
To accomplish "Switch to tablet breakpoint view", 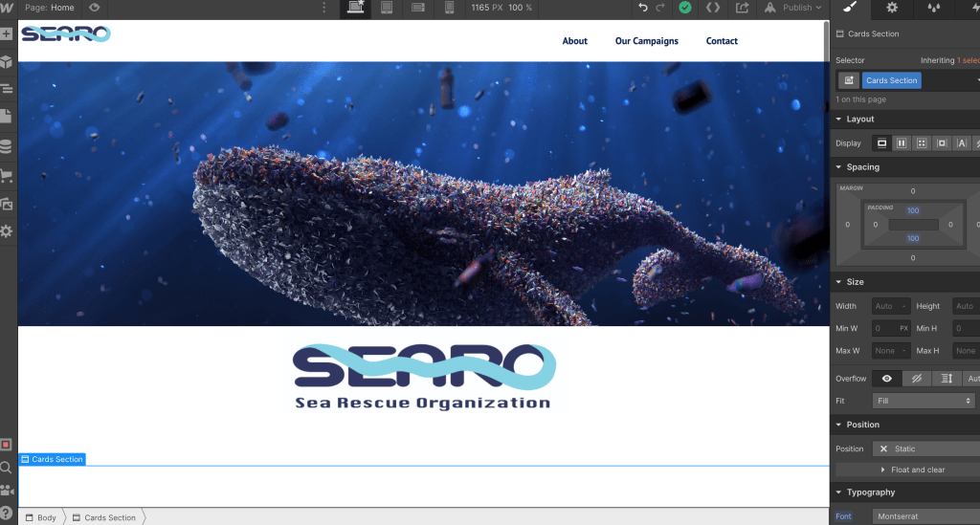I will click(386, 8).
